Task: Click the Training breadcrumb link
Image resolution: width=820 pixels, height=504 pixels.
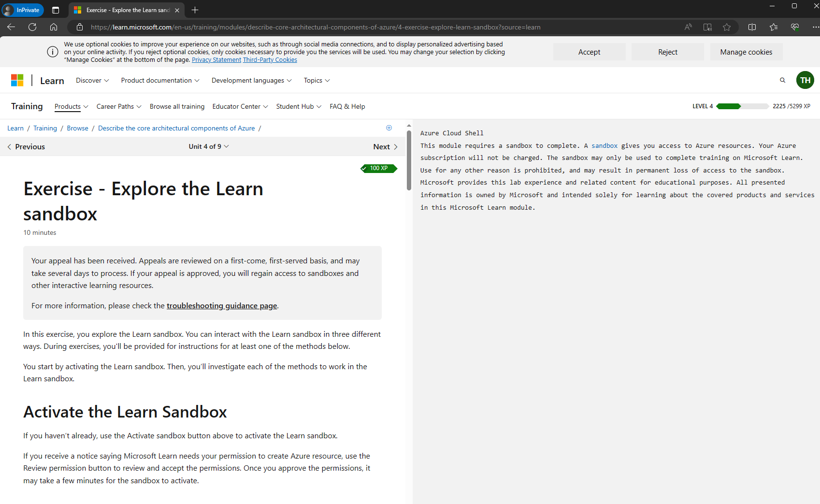Action: (x=45, y=128)
